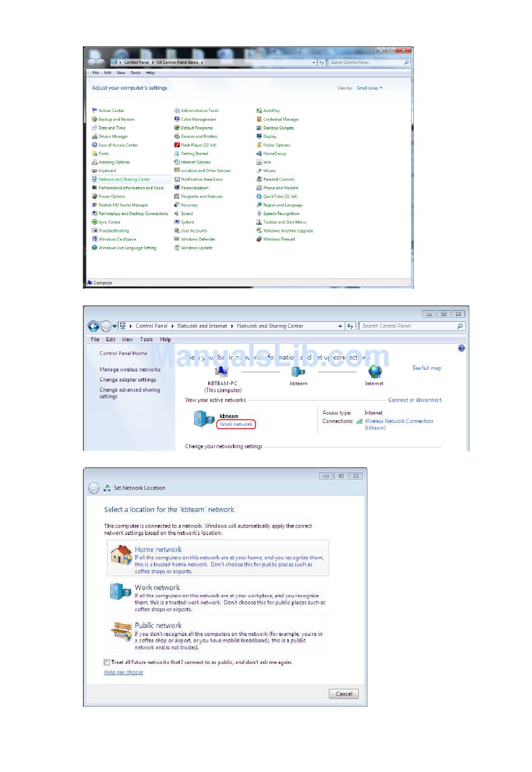Expand the Control Panel address bar dropdown

(x=314, y=63)
